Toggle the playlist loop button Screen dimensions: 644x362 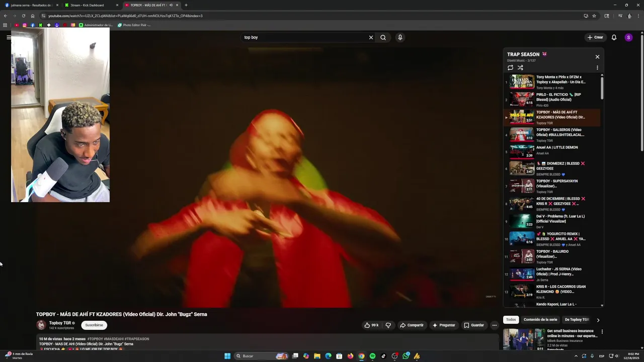(x=510, y=67)
